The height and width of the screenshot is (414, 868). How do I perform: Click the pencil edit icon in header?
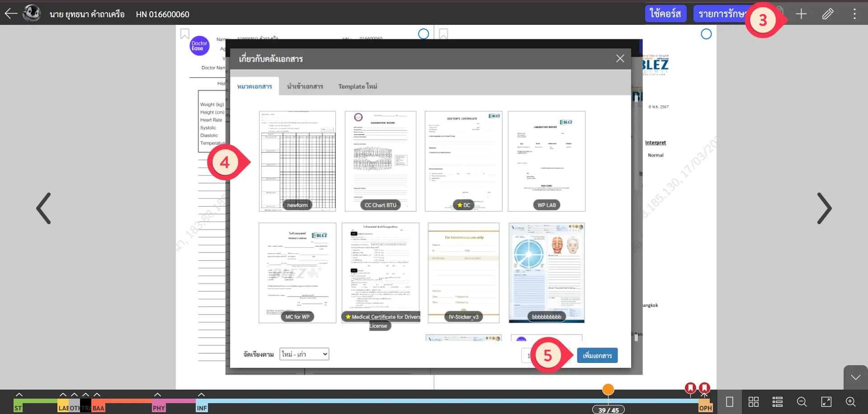(x=828, y=14)
